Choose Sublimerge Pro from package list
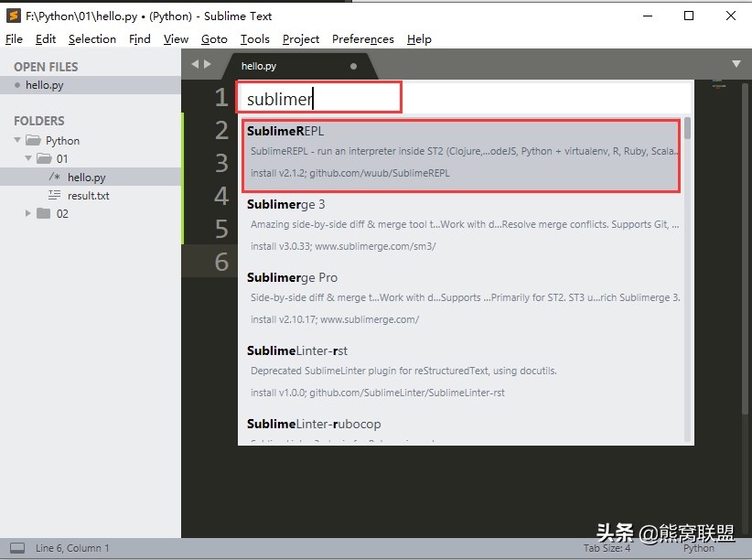The height and width of the screenshot is (560, 752). 461,298
